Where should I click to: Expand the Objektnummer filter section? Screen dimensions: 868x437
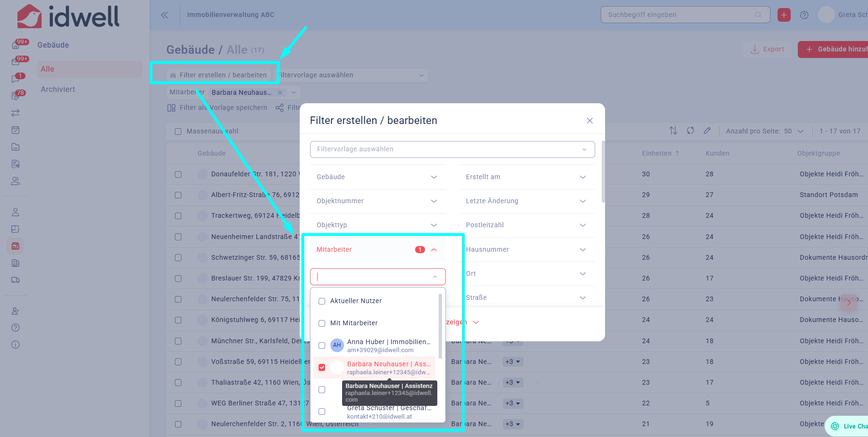tap(377, 201)
